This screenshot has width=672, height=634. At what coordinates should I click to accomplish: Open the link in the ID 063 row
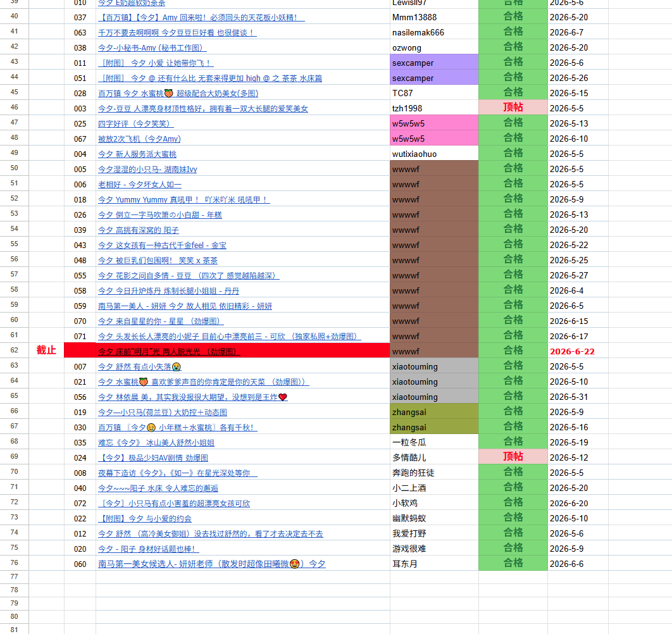(177, 33)
